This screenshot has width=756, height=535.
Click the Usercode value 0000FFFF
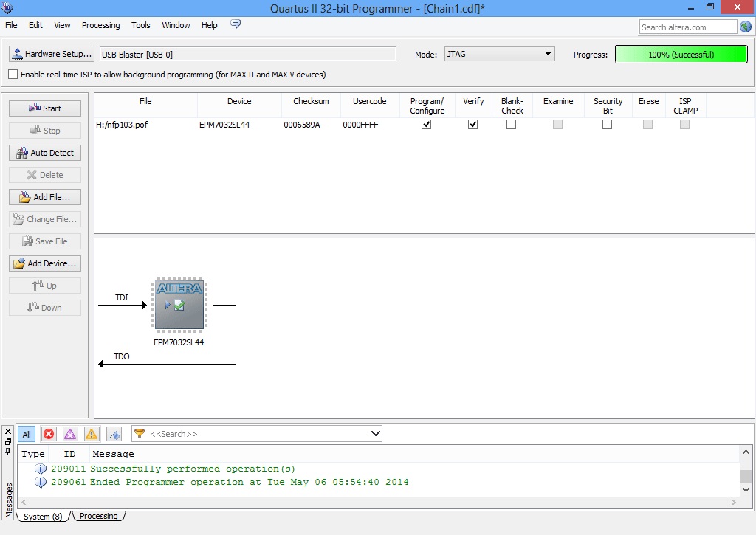point(360,125)
